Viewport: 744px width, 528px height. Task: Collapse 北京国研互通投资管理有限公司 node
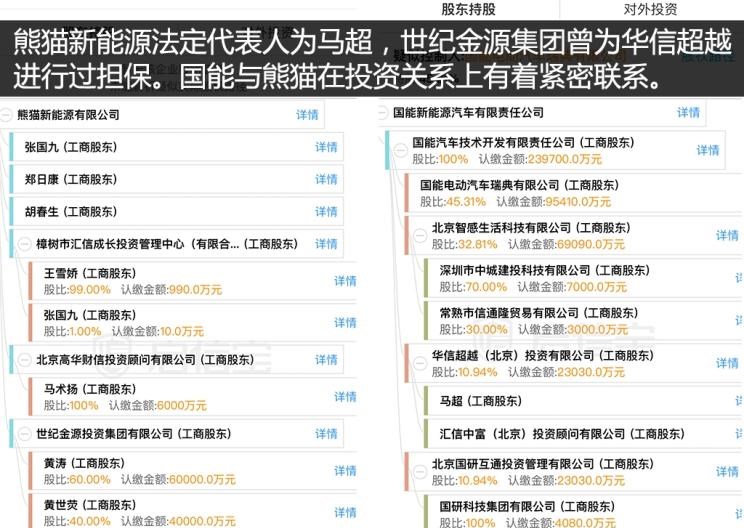click(420, 472)
